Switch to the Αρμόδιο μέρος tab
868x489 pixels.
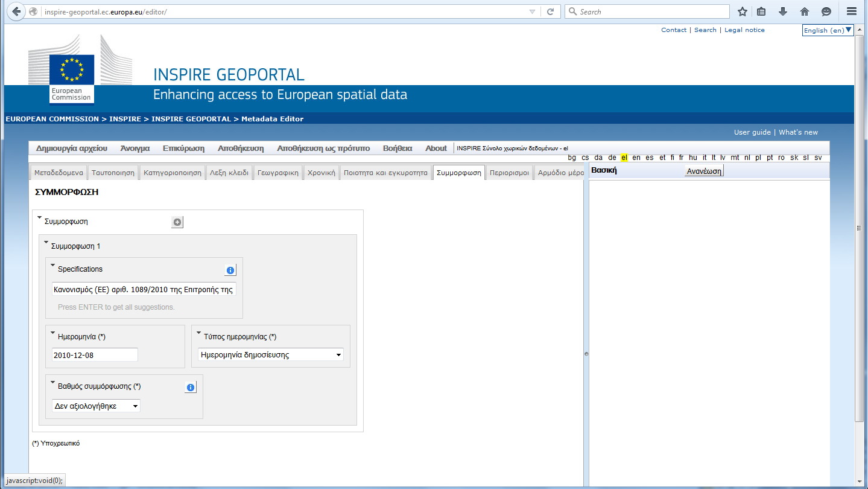[x=560, y=173]
